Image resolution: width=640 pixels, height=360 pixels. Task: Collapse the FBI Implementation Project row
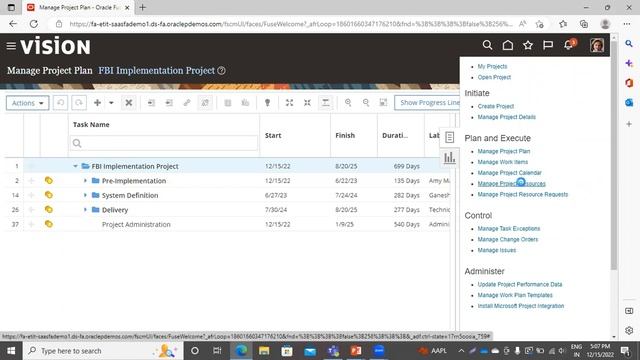click(75, 166)
